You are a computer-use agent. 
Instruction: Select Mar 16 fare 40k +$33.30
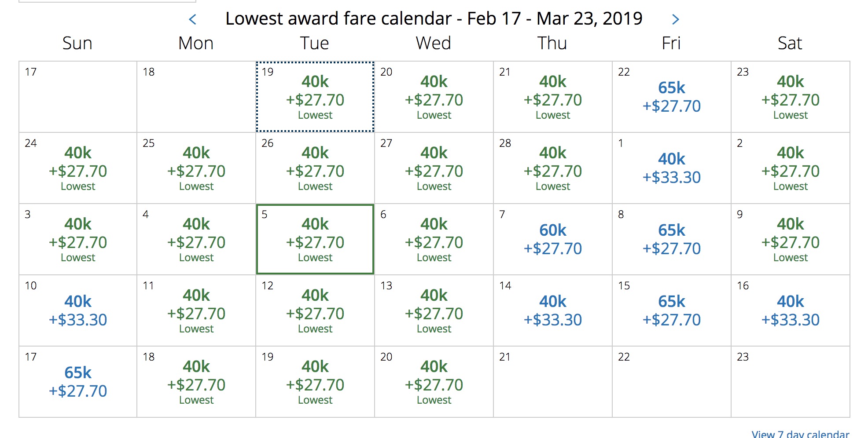click(791, 311)
